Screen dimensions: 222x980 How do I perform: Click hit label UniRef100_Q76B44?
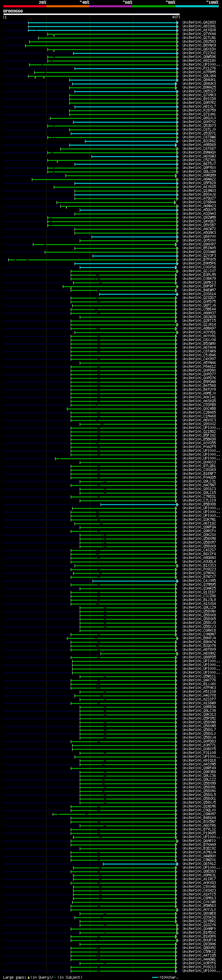(199, 202)
